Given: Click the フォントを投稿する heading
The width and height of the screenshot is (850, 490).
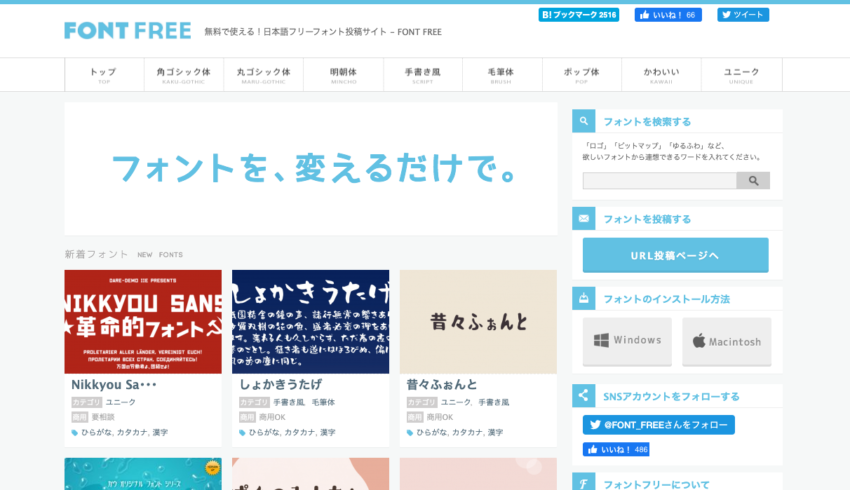Looking at the screenshot, I should coord(647,219).
